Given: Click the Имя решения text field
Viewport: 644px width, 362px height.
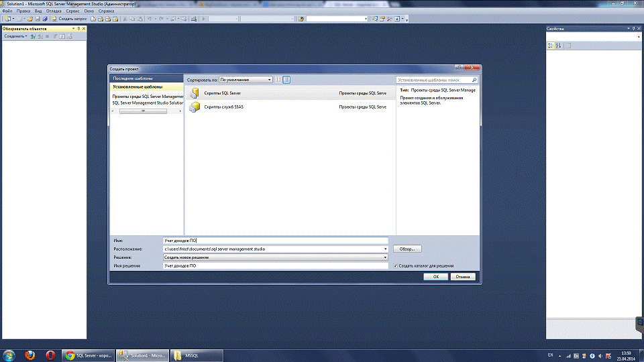Looking at the screenshot, I should pos(275,266).
